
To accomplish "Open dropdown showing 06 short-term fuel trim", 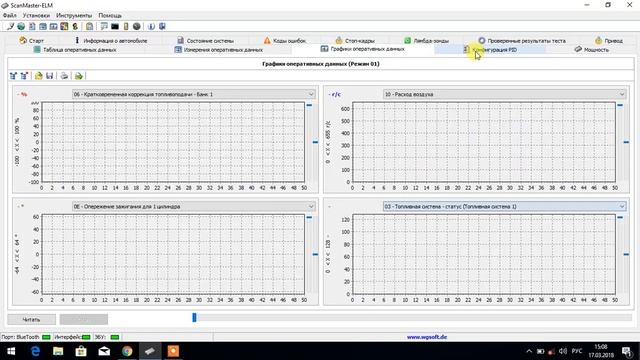I will tap(194, 94).
